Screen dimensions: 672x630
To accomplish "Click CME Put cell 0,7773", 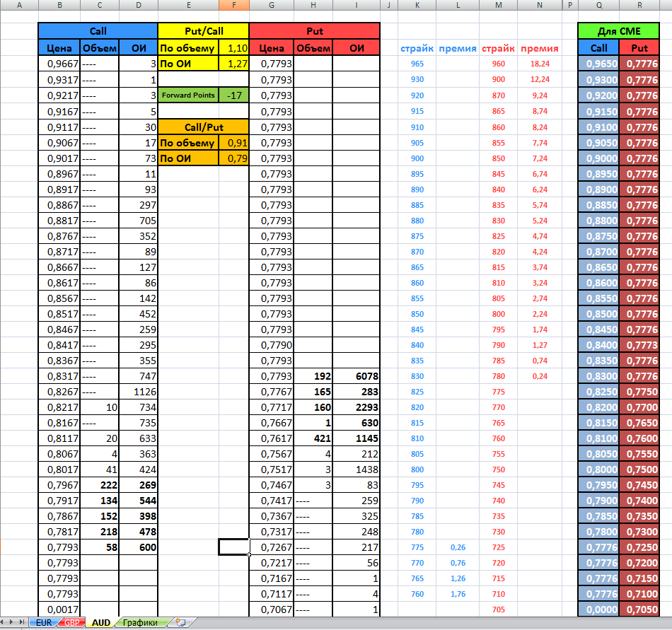I will (639, 345).
